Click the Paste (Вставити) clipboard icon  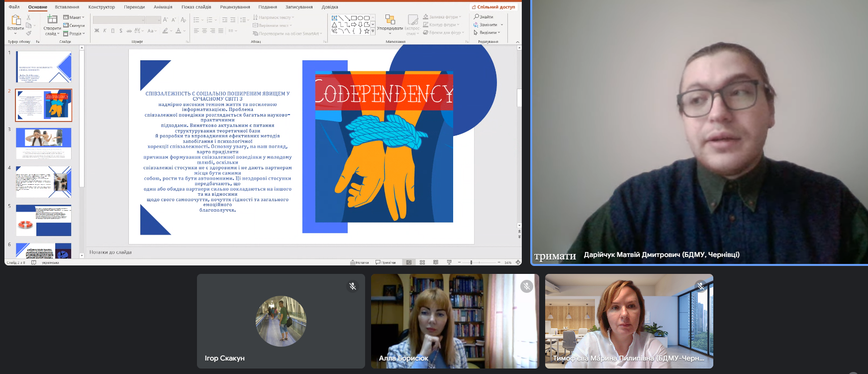pos(15,20)
